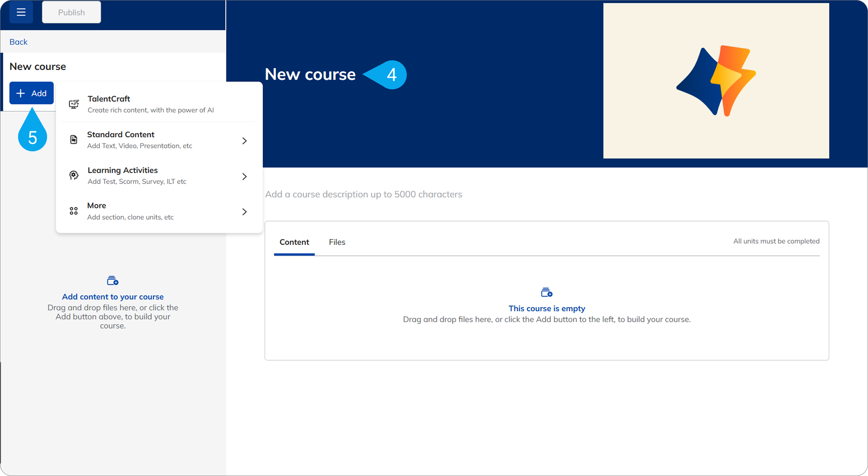Click the plus icon on Add button
This screenshot has width=868, height=476.
point(21,93)
